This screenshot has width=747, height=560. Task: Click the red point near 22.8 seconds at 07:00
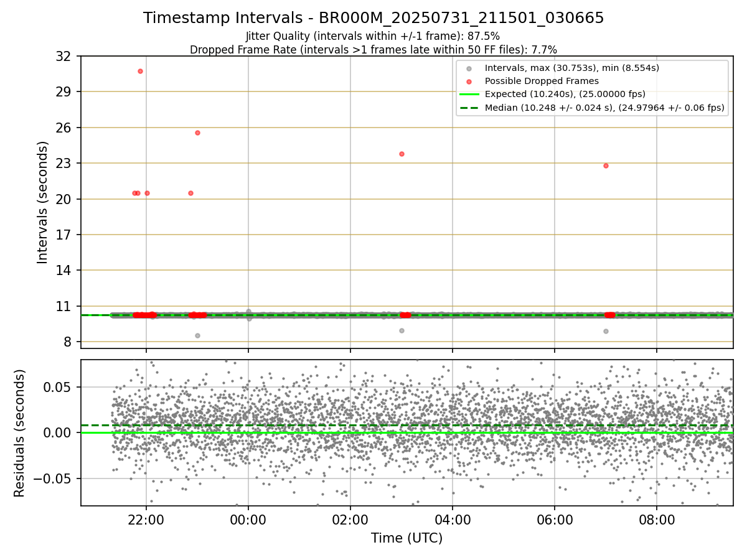click(606, 166)
